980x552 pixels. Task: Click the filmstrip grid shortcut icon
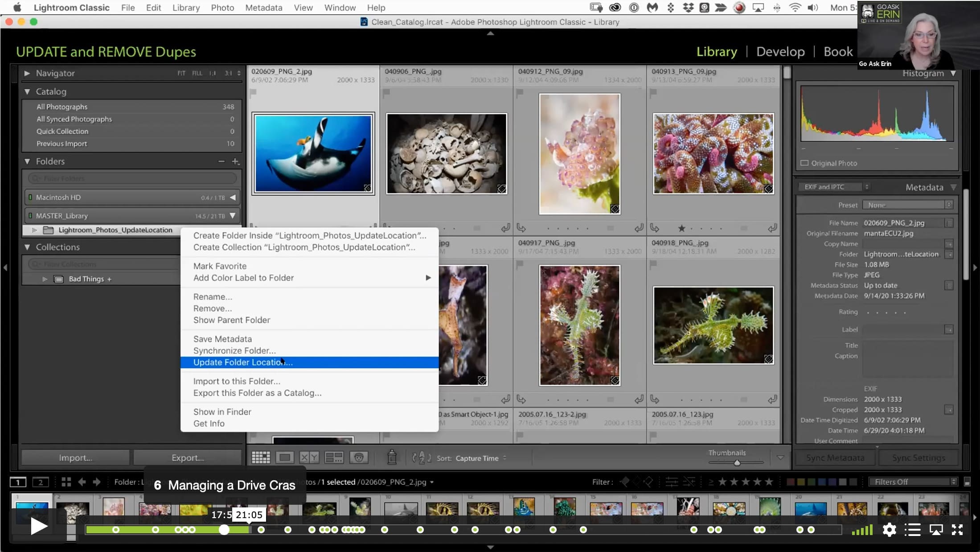[x=66, y=482]
